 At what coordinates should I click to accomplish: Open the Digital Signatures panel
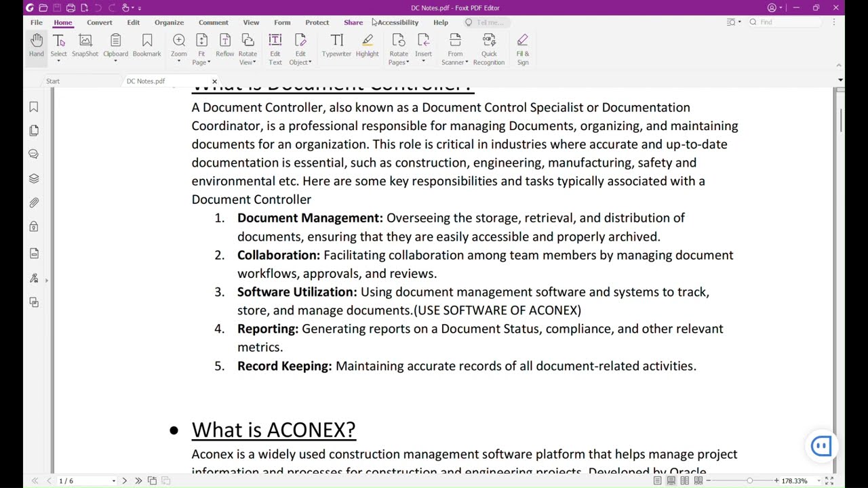point(34,278)
